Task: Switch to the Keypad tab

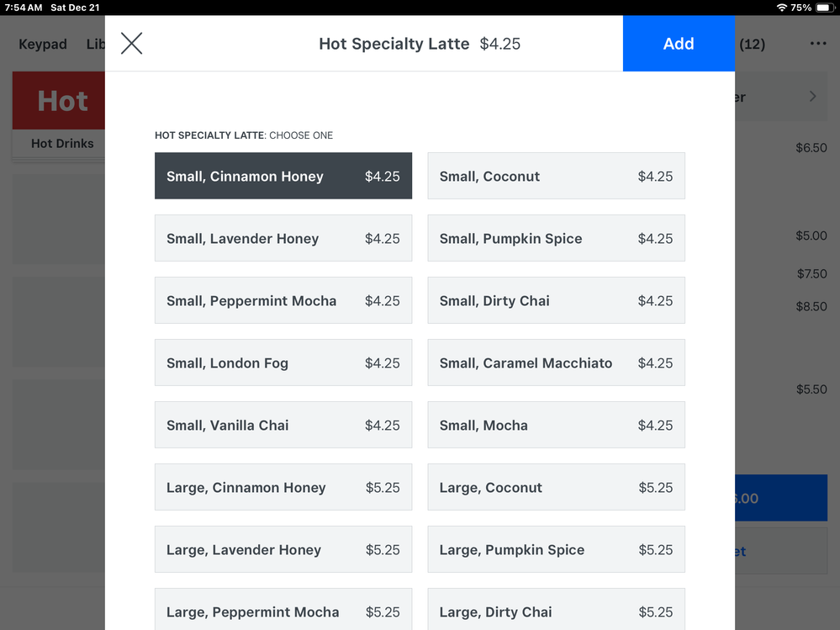Action: (43, 45)
